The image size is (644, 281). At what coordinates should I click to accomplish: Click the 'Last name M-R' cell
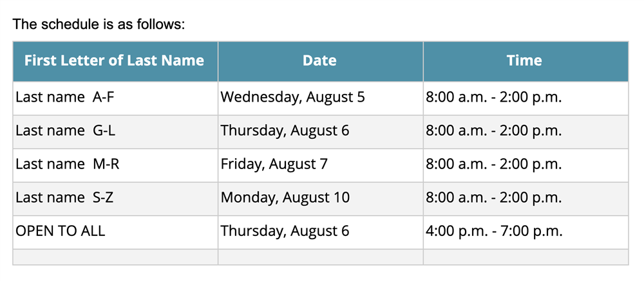(x=115, y=165)
